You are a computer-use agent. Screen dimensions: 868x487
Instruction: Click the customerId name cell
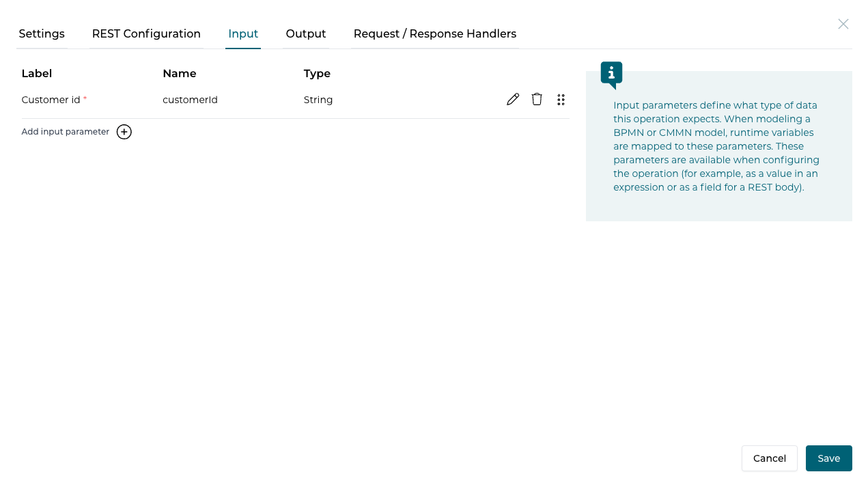[190, 99]
